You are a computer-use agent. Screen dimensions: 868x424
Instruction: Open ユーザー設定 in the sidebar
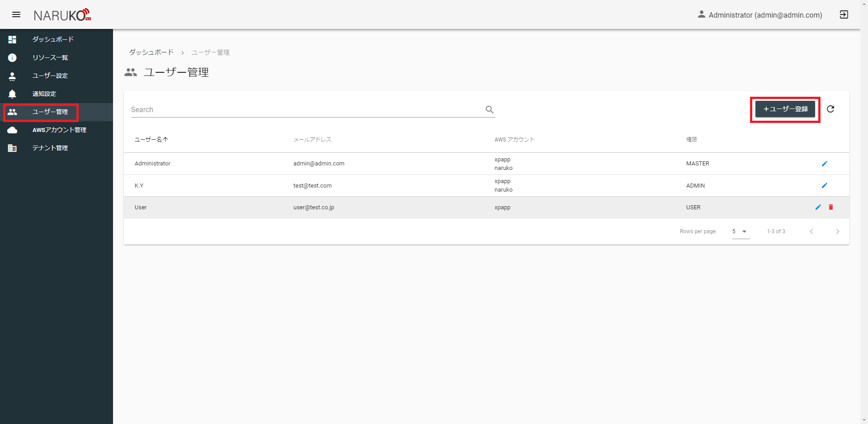coord(57,75)
